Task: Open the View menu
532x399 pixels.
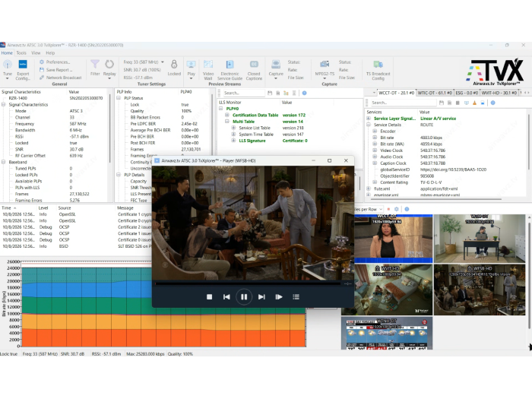Action: pyautogui.click(x=36, y=53)
